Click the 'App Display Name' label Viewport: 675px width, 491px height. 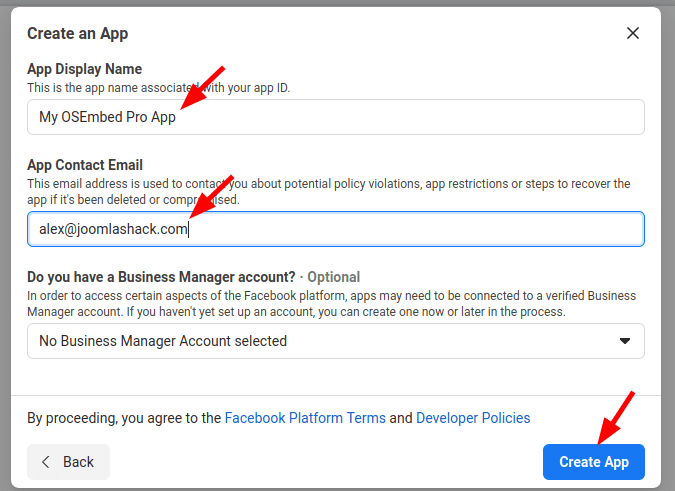84,69
